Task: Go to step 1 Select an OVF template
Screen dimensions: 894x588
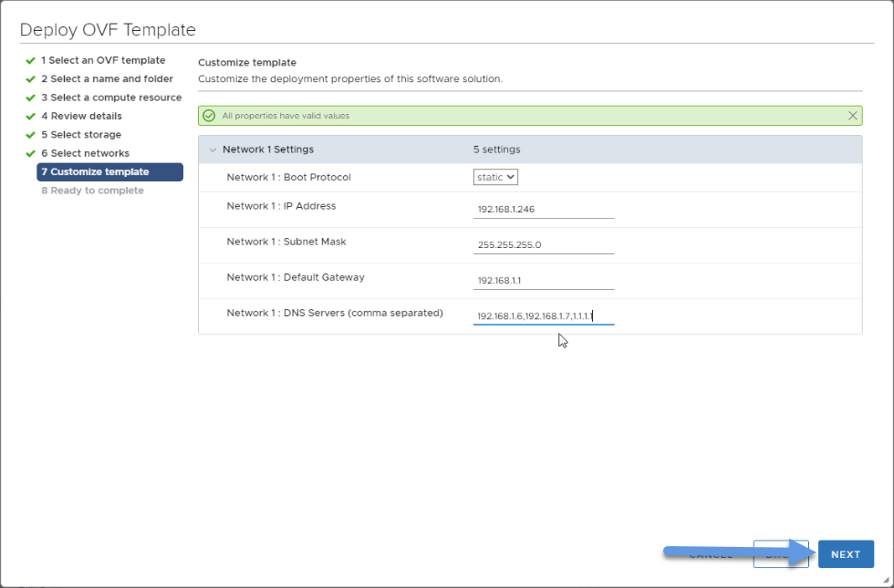Action: (x=103, y=60)
